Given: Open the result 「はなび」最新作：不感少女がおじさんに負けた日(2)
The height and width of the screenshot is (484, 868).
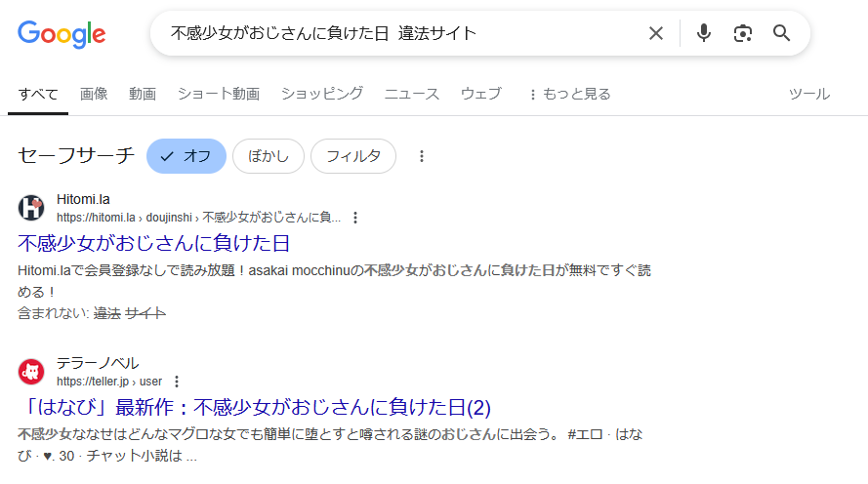Looking at the screenshot, I should 255,407.
